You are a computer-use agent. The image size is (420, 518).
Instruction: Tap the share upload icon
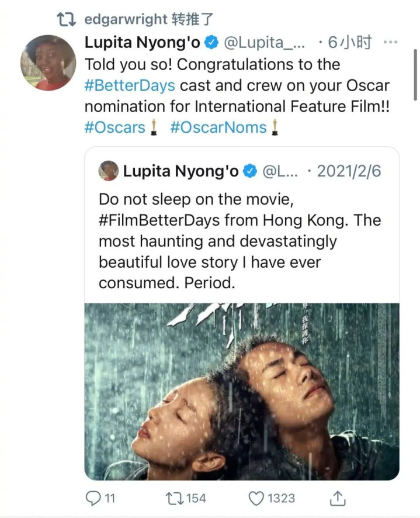(338, 498)
